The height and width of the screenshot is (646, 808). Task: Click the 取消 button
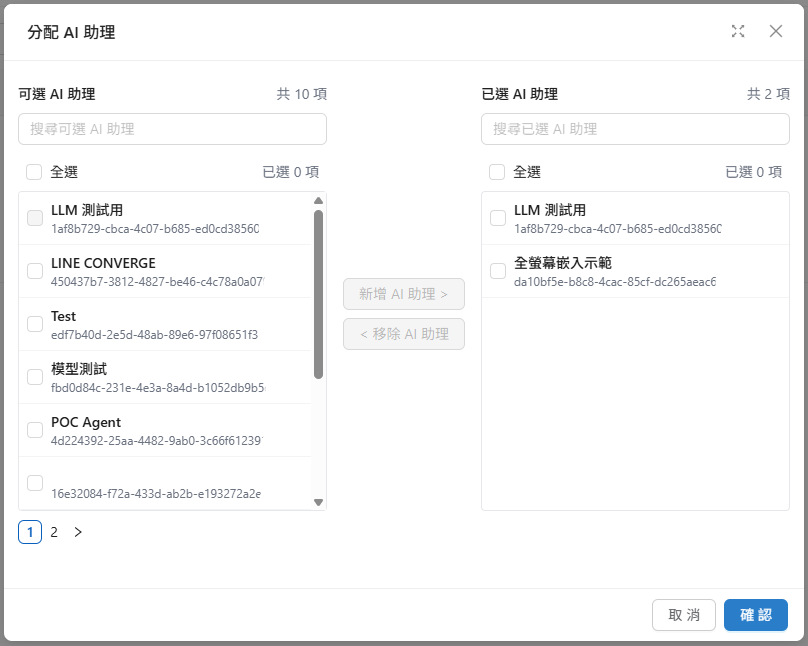point(684,615)
